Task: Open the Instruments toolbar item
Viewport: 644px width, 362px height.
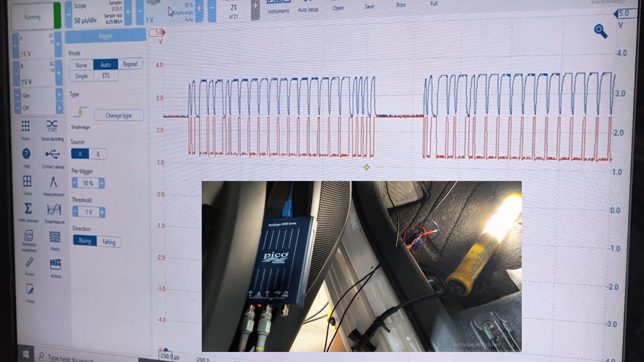Action: coord(279,7)
